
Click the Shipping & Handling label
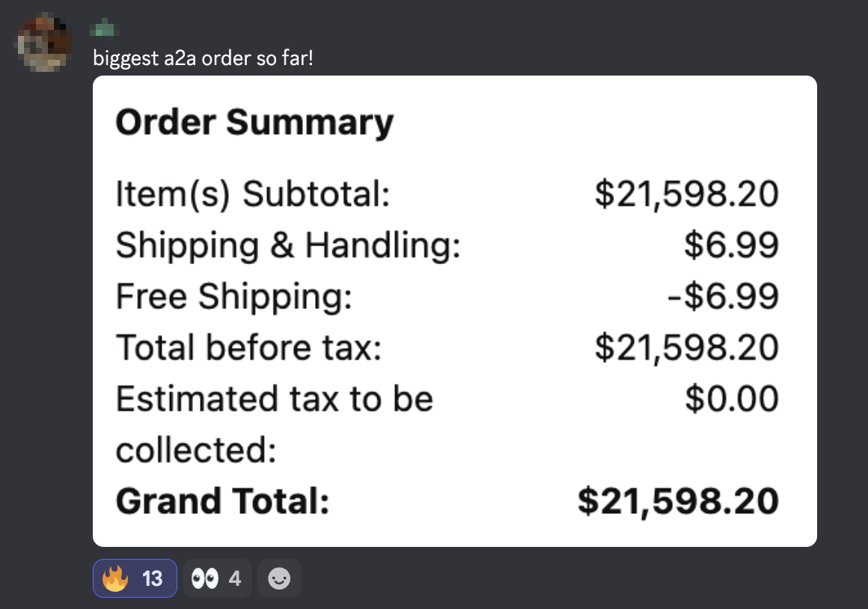click(x=288, y=245)
